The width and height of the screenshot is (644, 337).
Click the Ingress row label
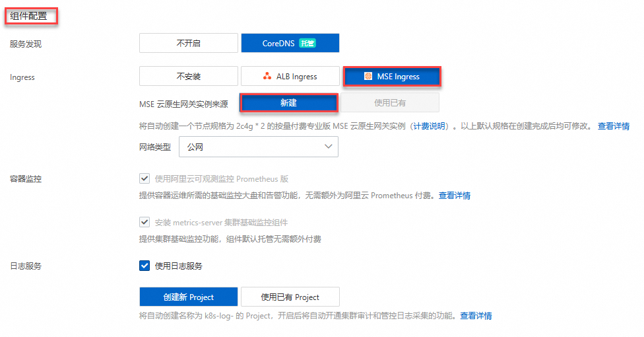[x=22, y=77]
